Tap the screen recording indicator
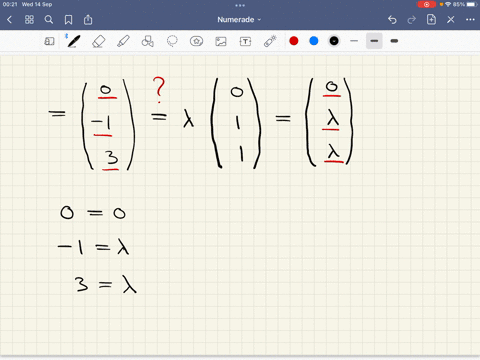This screenshot has height=360, width=480. coord(426,4)
